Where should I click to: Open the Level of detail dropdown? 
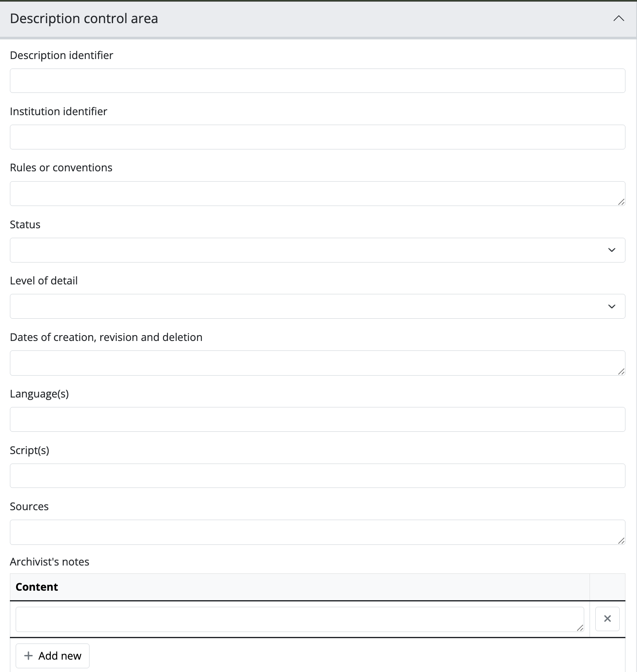click(317, 306)
